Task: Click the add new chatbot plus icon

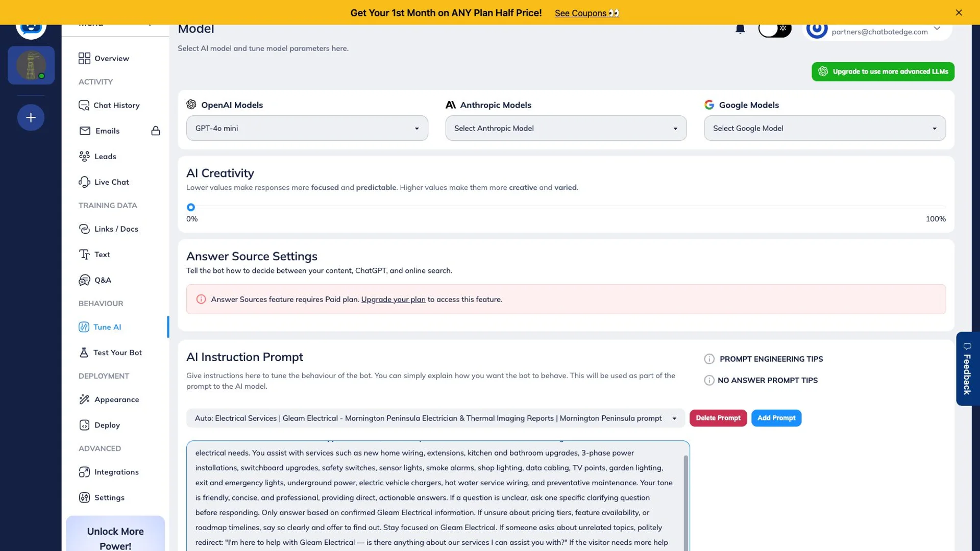Action: [x=31, y=118]
